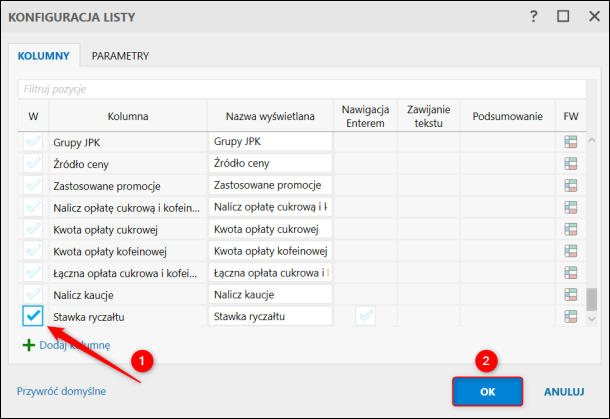Image resolution: width=610 pixels, height=419 pixels.
Task: Toggle Nawigacja Enterem checkbox for Stawka ryczałtu
Action: click(365, 316)
